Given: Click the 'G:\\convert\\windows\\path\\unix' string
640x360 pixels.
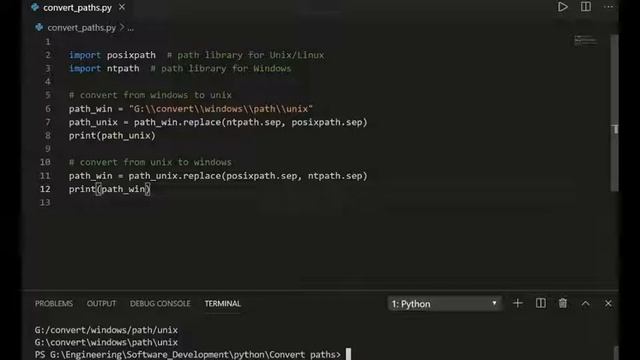Looking at the screenshot, I should click(x=221, y=109).
